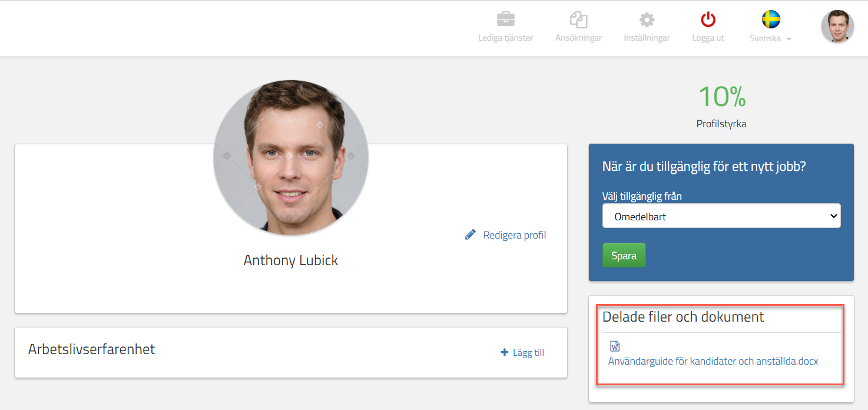Click the Word document file icon
868x410 pixels.
[x=615, y=346]
